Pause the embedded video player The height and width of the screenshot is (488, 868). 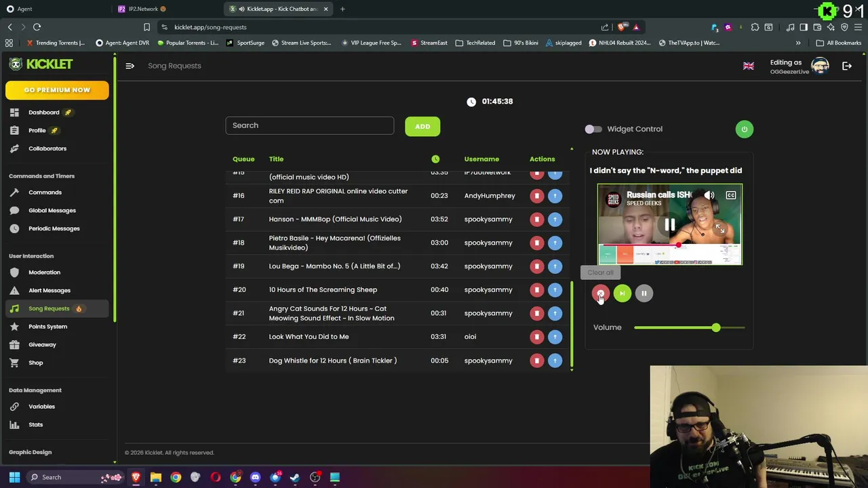pos(669,225)
